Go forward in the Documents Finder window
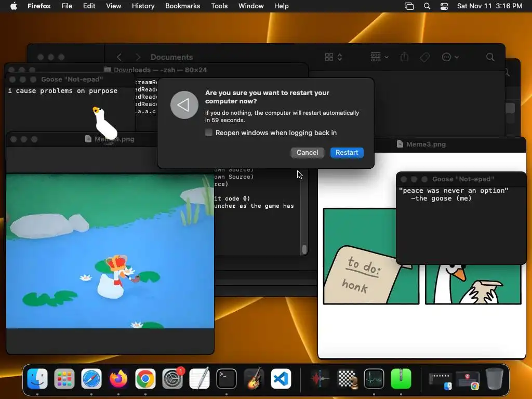The height and width of the screenshot is (399, 532). (138, 57)
